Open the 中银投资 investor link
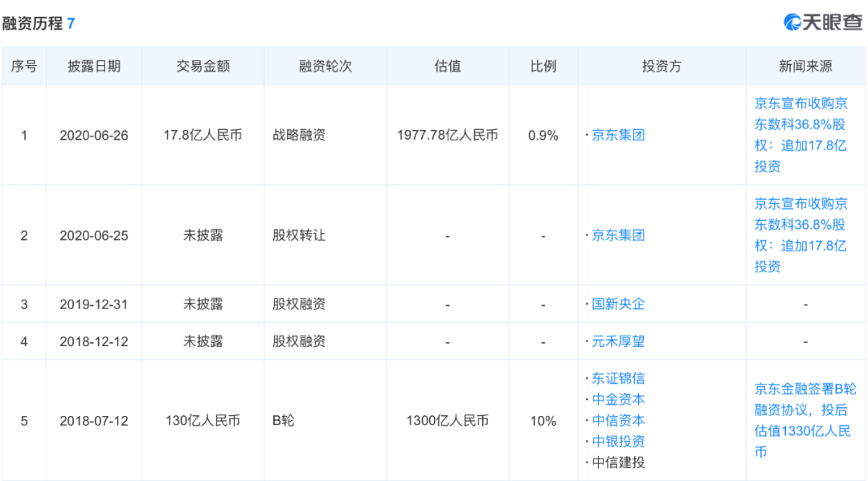This screenshot has width=868, height=481. 618,442
